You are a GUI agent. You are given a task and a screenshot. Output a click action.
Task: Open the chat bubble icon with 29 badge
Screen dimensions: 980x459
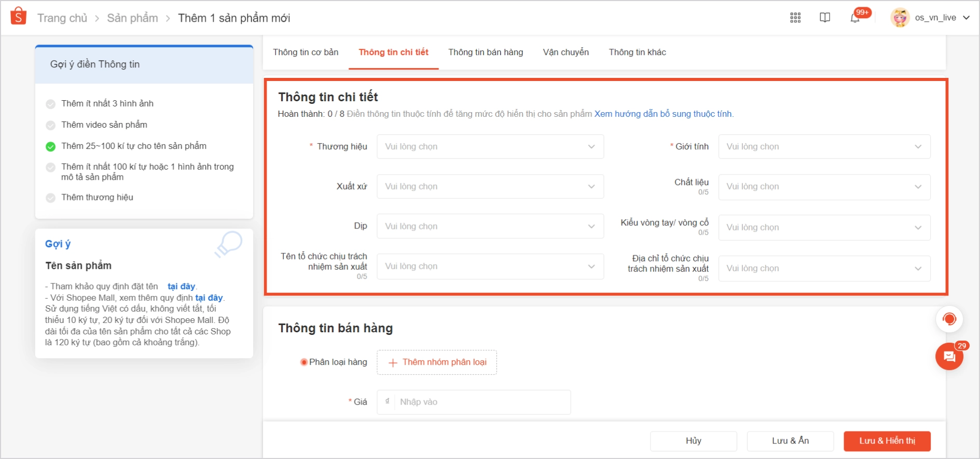click(949, 356)
